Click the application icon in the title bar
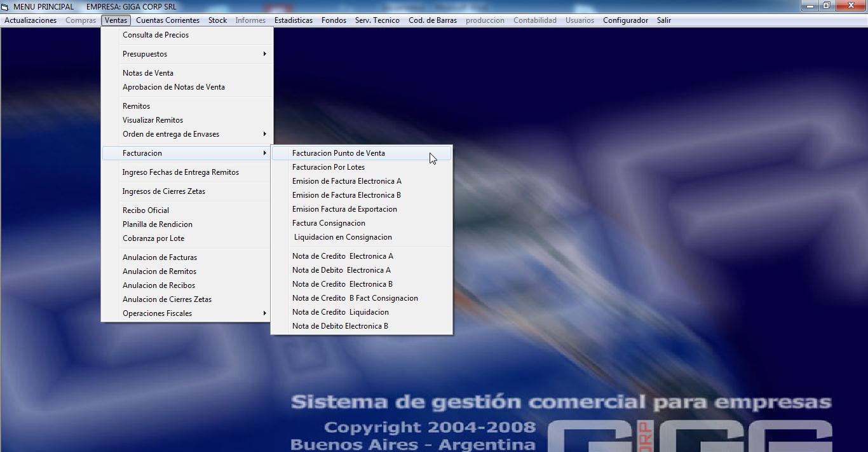868x452 pixels. tap(5, 6)
